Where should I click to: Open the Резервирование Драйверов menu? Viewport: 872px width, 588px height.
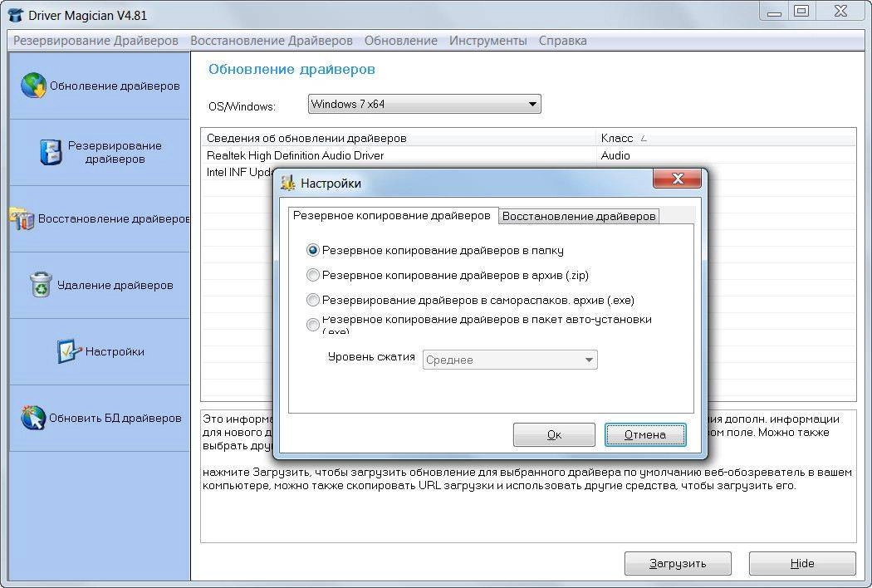96,41
